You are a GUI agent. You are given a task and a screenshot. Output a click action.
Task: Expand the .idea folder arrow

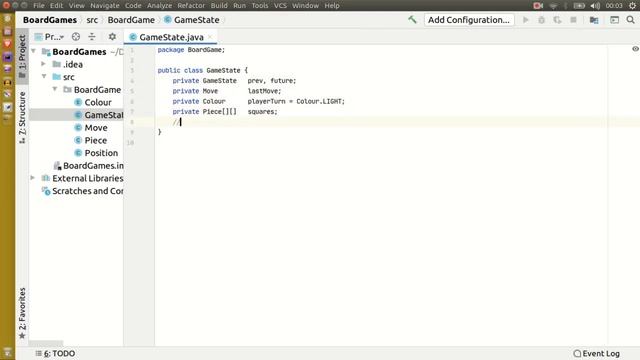(44, 64)
